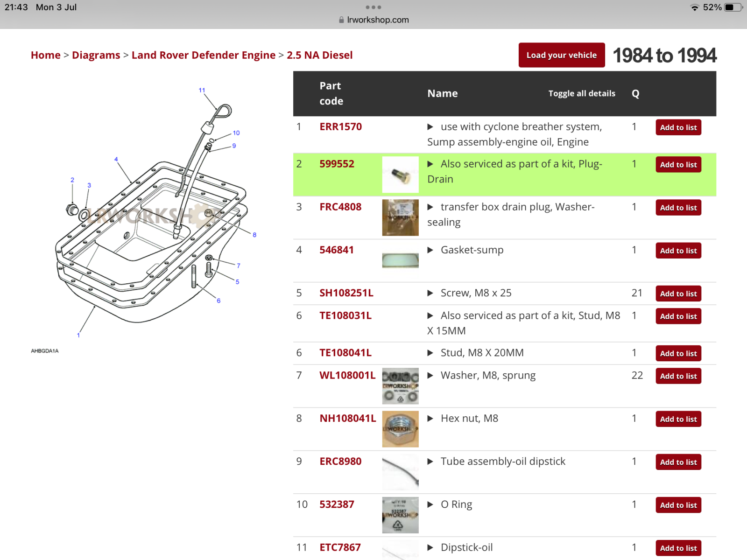Expand details for Dipstick-oil row
The width and height of the screenshot is (747, 560).
[x=430, y=547]
